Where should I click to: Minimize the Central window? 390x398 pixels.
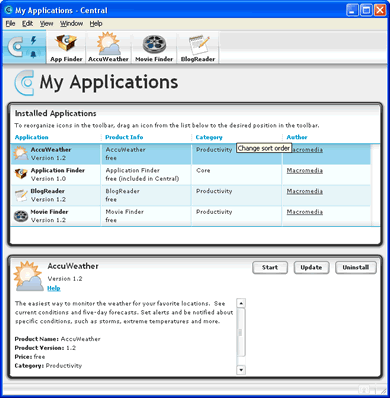[x=353, y=10]
